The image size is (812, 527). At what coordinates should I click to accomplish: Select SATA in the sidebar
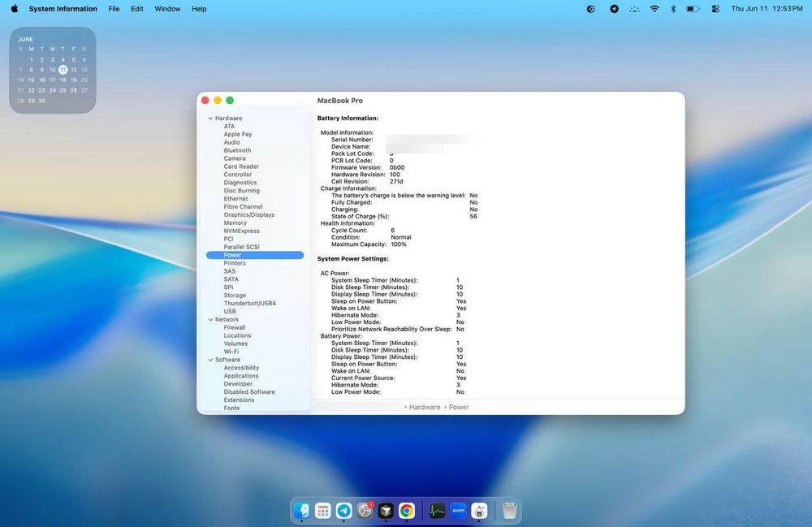point(231,279)
